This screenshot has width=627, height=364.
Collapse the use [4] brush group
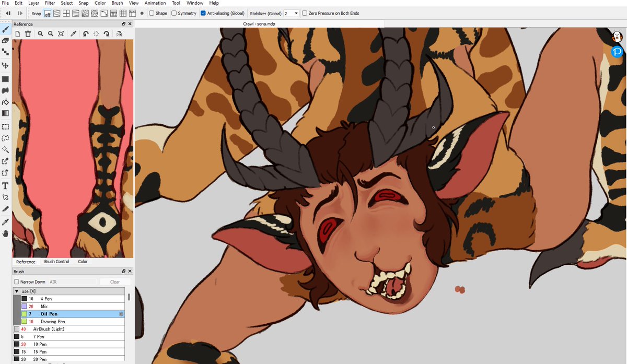click(x=17, y=291)
